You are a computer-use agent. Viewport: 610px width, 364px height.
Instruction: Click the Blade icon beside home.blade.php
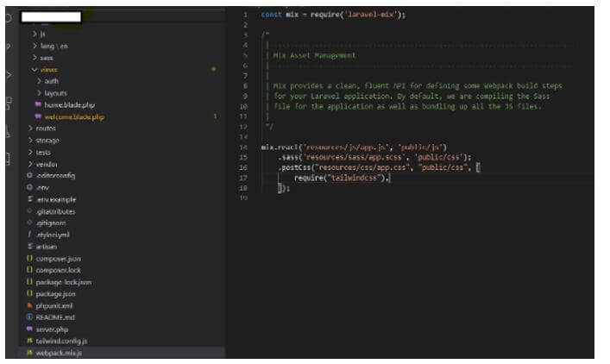pos(38,104)
